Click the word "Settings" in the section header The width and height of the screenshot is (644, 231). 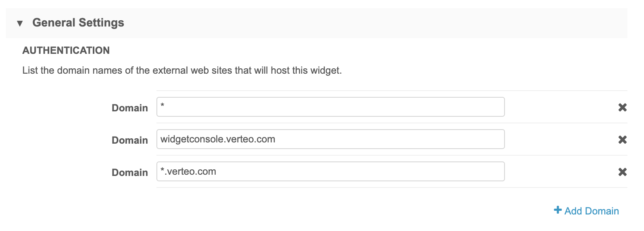(102, 22)
